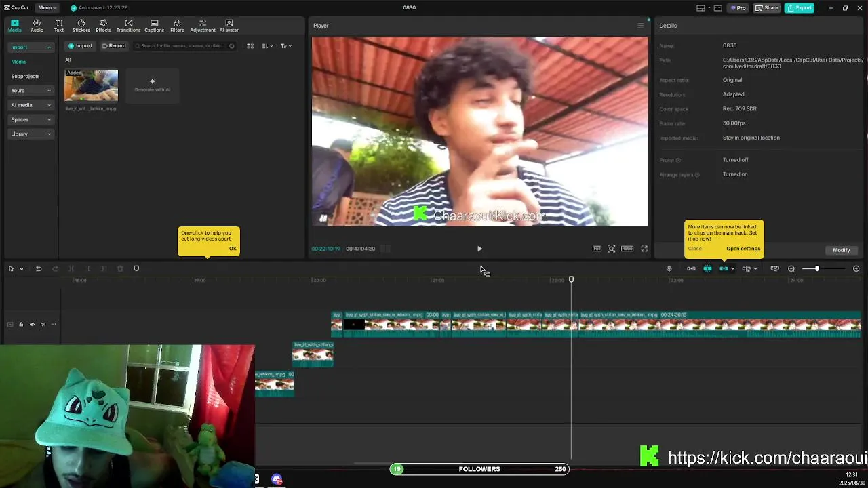Open the cursor tool dropdown arrow
This screenshot has height=488, width=868.
pos(21,269)
